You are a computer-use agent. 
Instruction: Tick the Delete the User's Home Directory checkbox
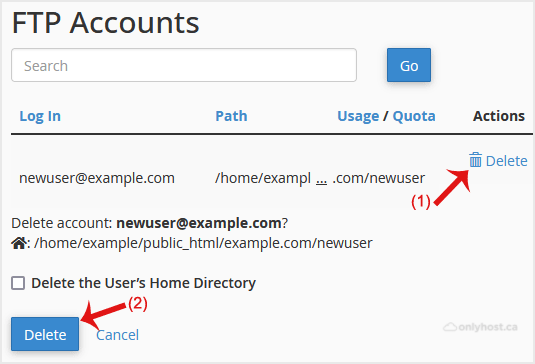pyautogui.click(x=18, y=283)
